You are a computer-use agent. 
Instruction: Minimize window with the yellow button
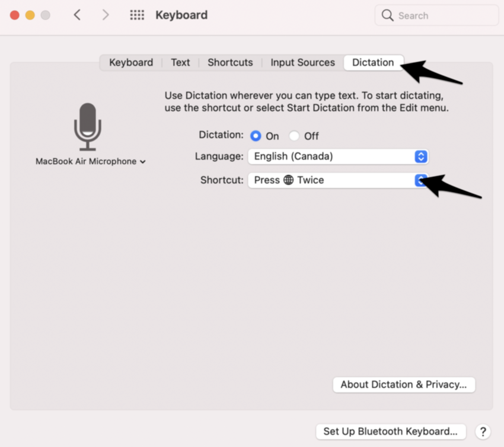[30, 15]
